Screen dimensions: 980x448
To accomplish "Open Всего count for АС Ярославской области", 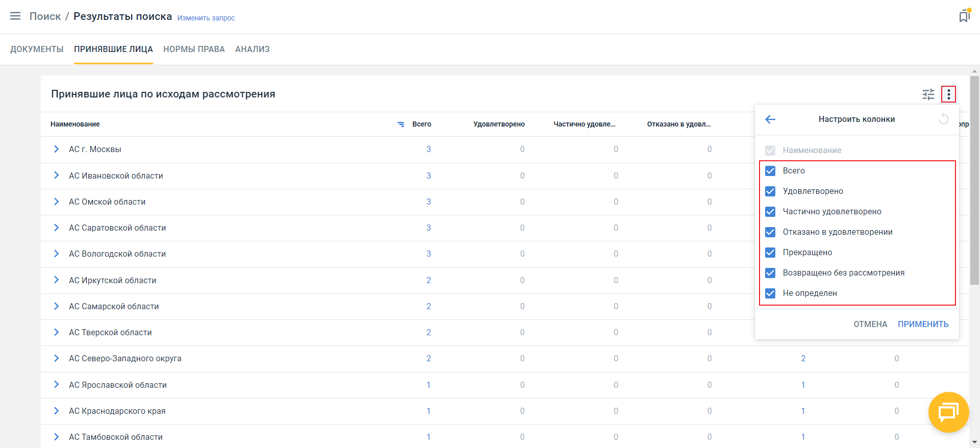I will [429, 385].
